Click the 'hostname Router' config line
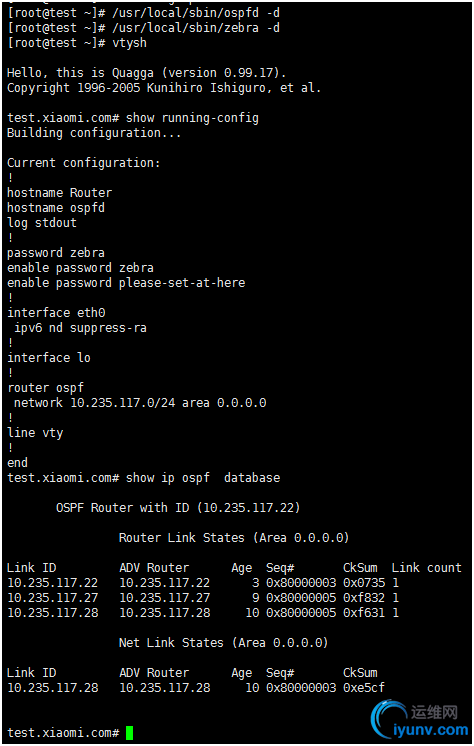 pos(59,193)
